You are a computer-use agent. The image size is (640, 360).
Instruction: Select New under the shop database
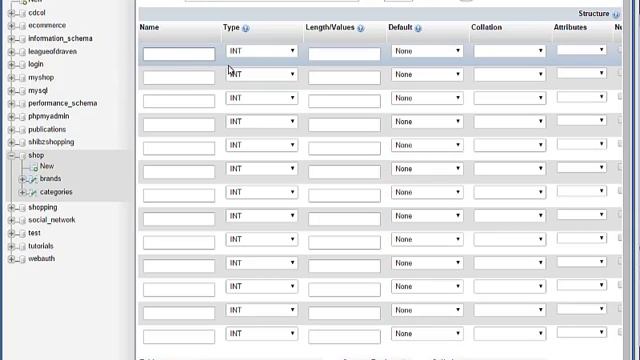tap(47, 166)
